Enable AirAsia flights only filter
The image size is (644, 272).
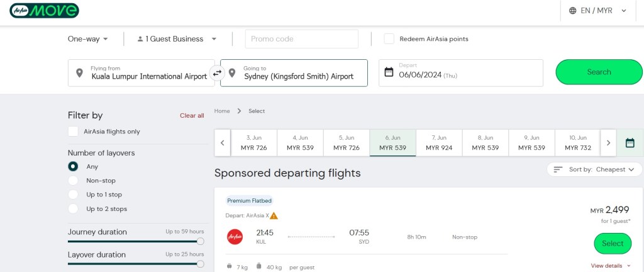pyautogui.click(x=74, y=132)
